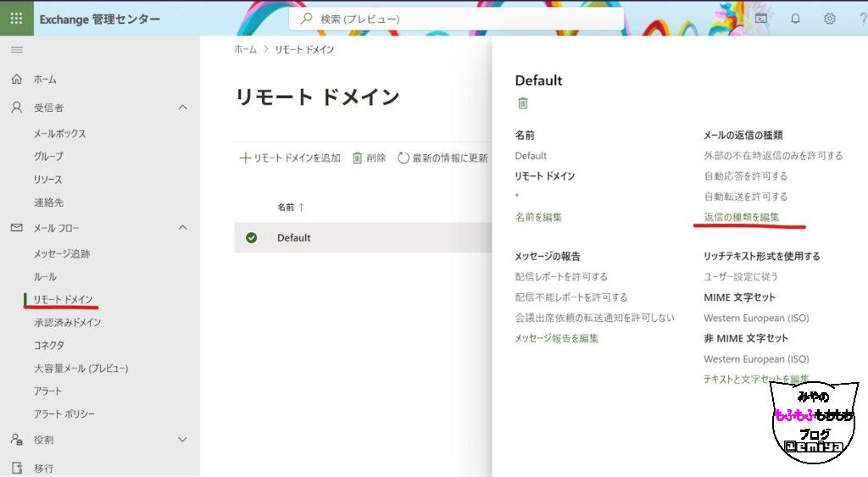Open リモート ドメイン in the sidebar

pos(64,299)
